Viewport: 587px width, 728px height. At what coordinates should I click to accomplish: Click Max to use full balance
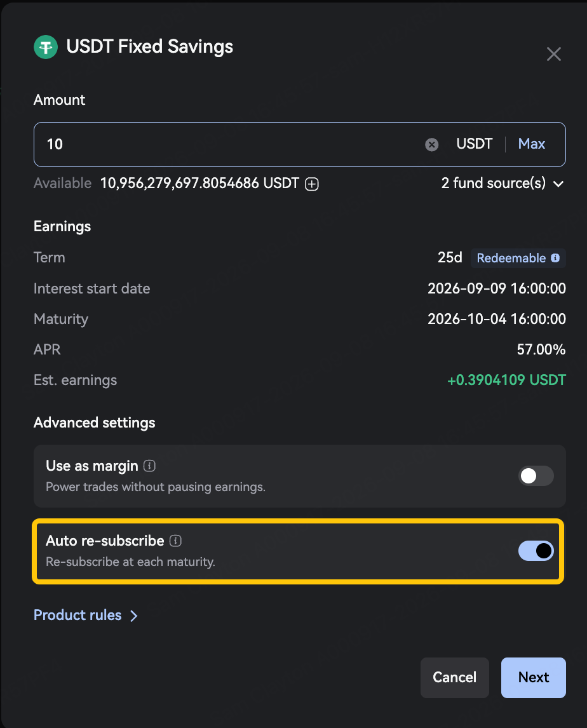click(x=531, y=144)
